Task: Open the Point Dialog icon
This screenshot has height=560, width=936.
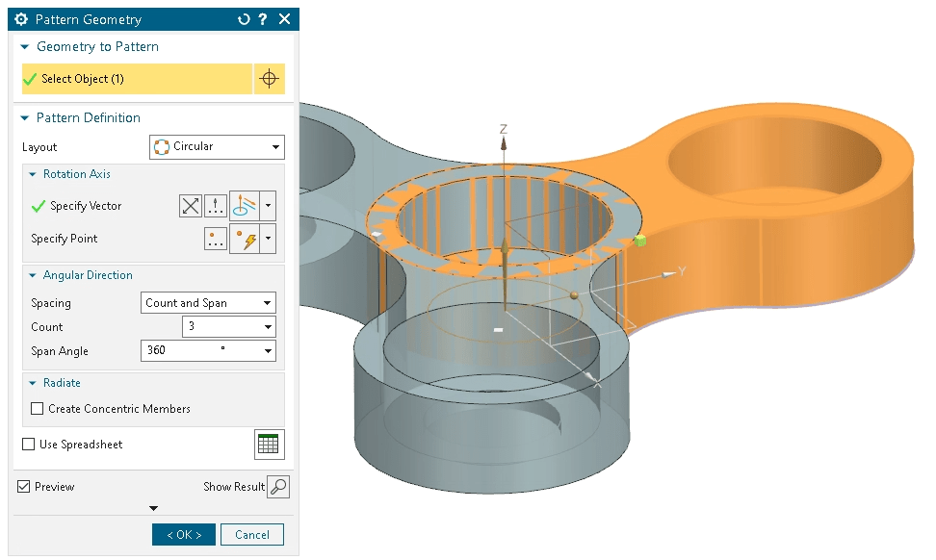Action: click(x=216, y=239)
